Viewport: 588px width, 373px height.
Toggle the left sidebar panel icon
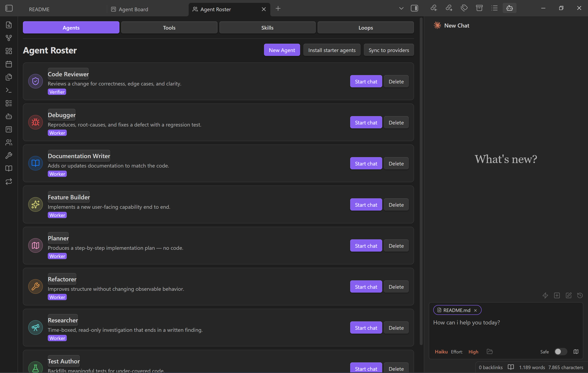[x=9, y=8]
